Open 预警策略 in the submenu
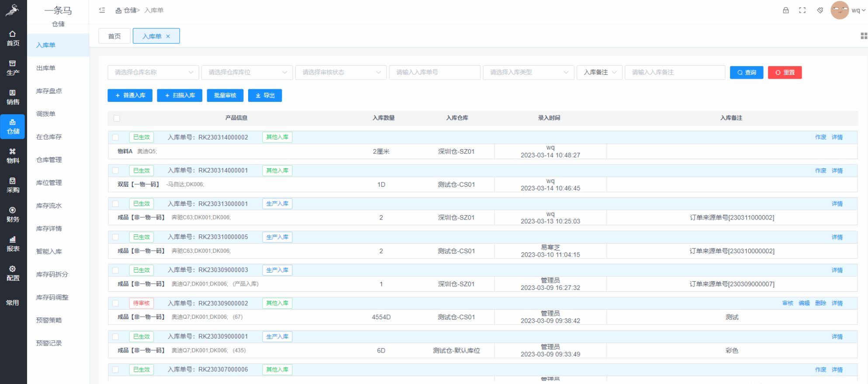 pyautogui.click(x=49, y=320)
